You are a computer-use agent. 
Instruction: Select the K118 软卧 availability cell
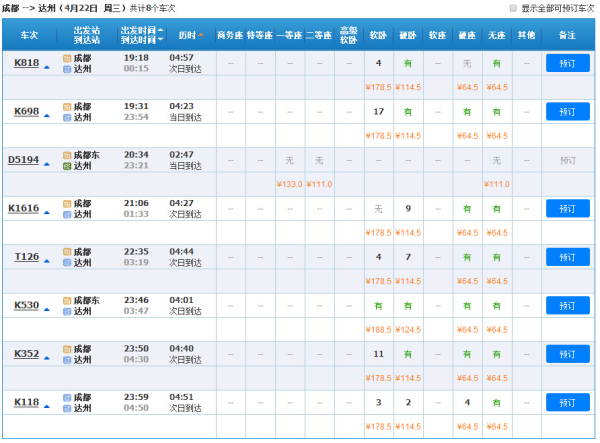(x=378, y=402)
